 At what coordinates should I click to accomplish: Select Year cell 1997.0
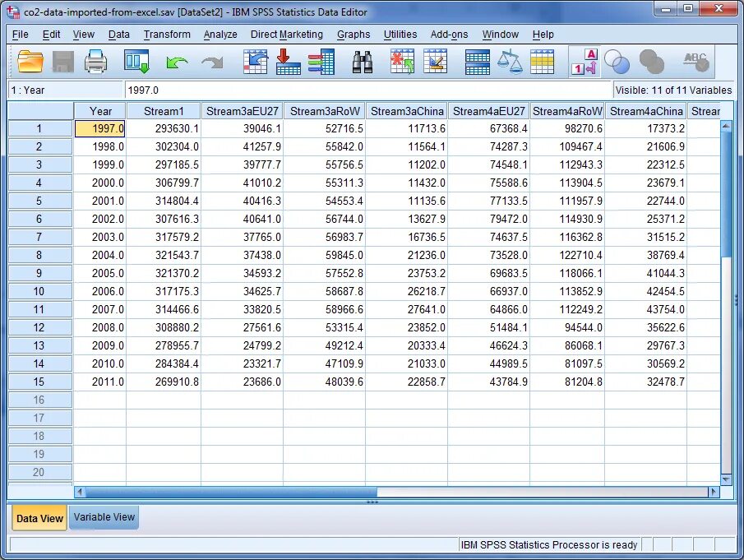pos(100,128)
